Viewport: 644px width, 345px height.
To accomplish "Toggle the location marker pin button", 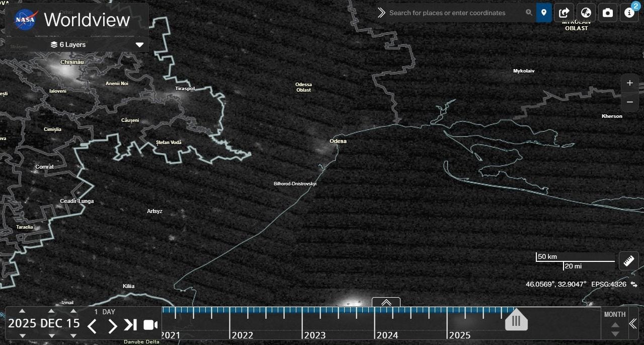I will (x=544, y=13).
